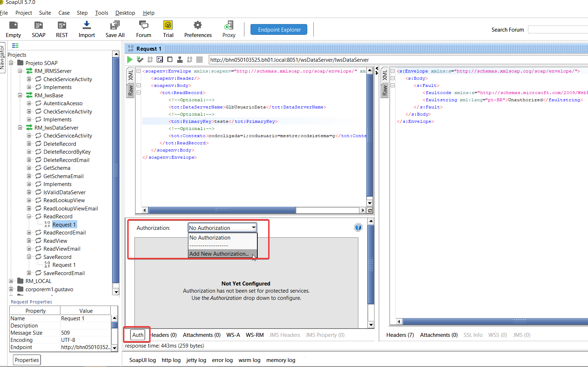Submit request with green play button
Screen dimensions: 588x367
tap(130, 60)
